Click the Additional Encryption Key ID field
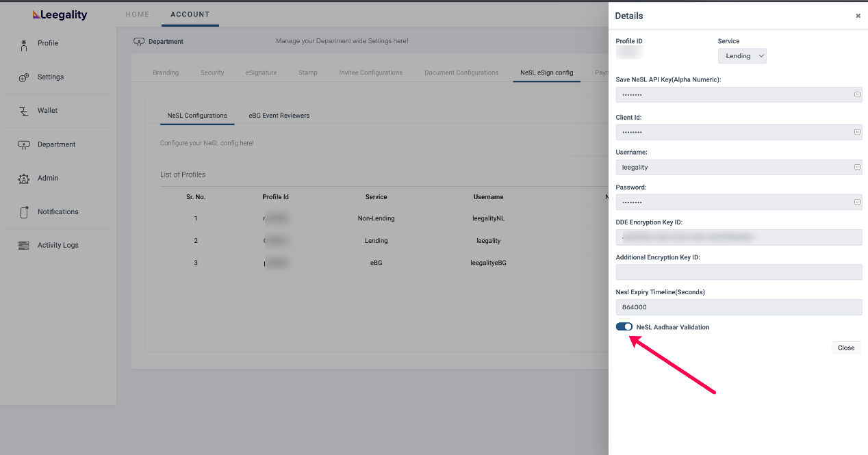Image resolution: width=868 pixels, height=455 pixels. pos(739,272)
